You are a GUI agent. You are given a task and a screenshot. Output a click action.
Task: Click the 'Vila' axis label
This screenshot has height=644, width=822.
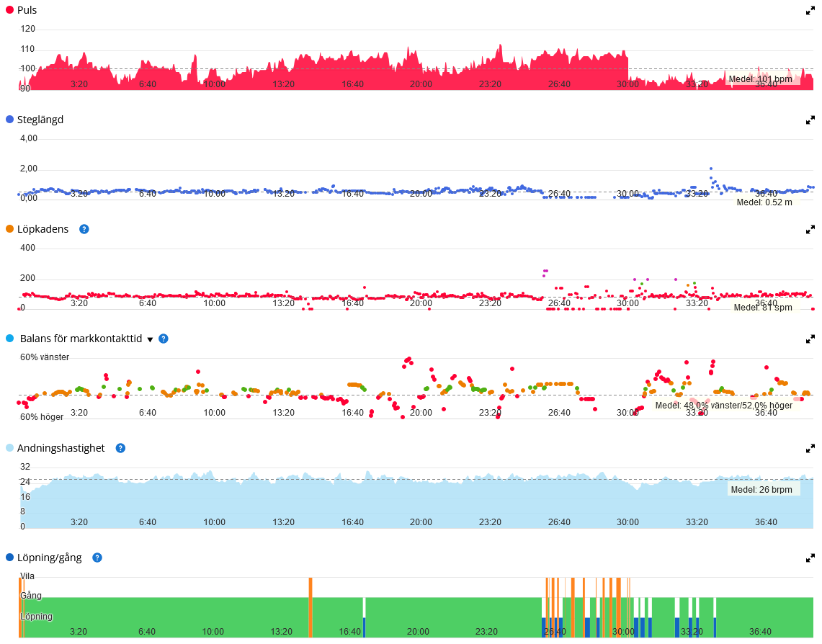[x=27, y=576]
